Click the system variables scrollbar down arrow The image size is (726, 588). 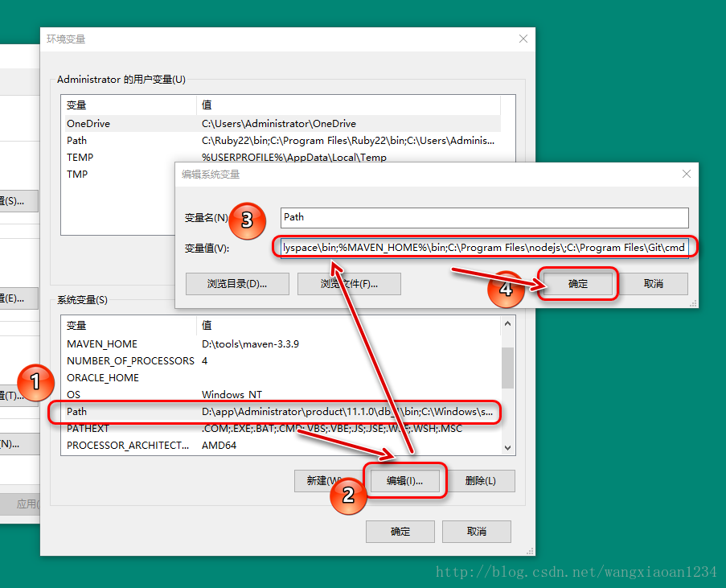tap(508, 447)
